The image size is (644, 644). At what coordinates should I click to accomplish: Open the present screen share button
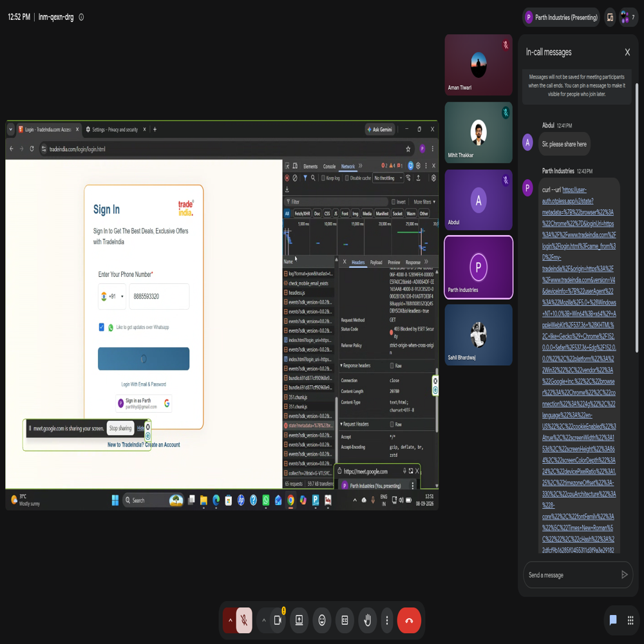(x=299, y=620)
